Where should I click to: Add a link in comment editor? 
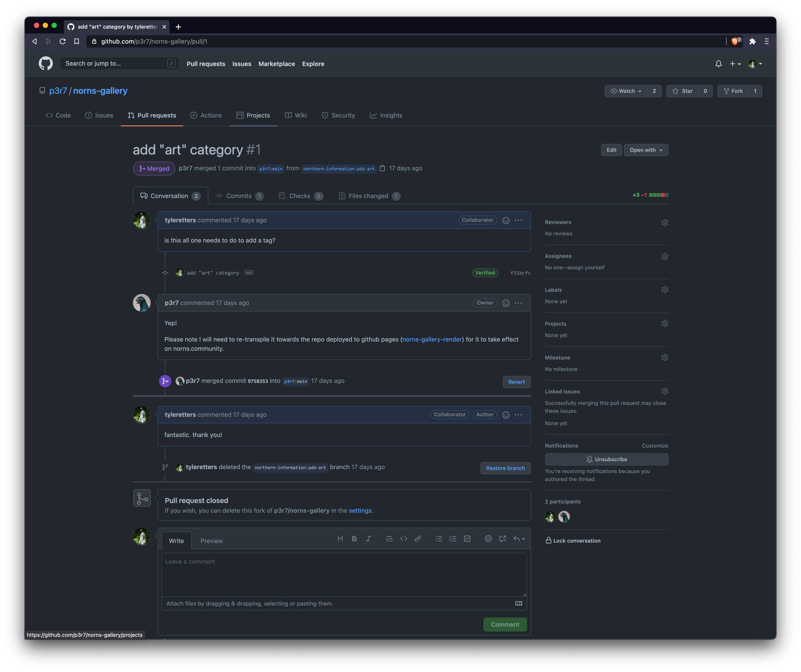coord(418,539)
